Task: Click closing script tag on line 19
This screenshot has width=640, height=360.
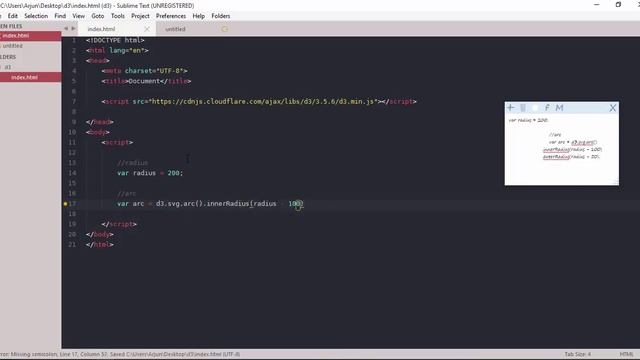Action: pos(119,224)
